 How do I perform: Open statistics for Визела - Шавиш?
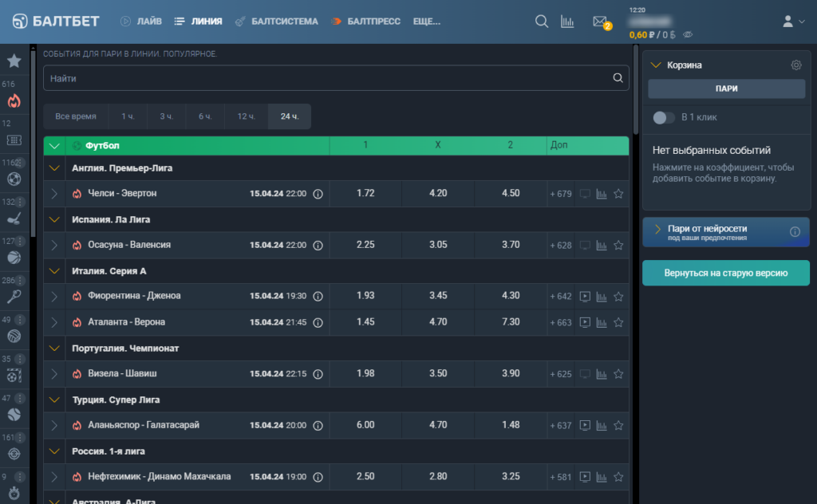pos(602,374)
